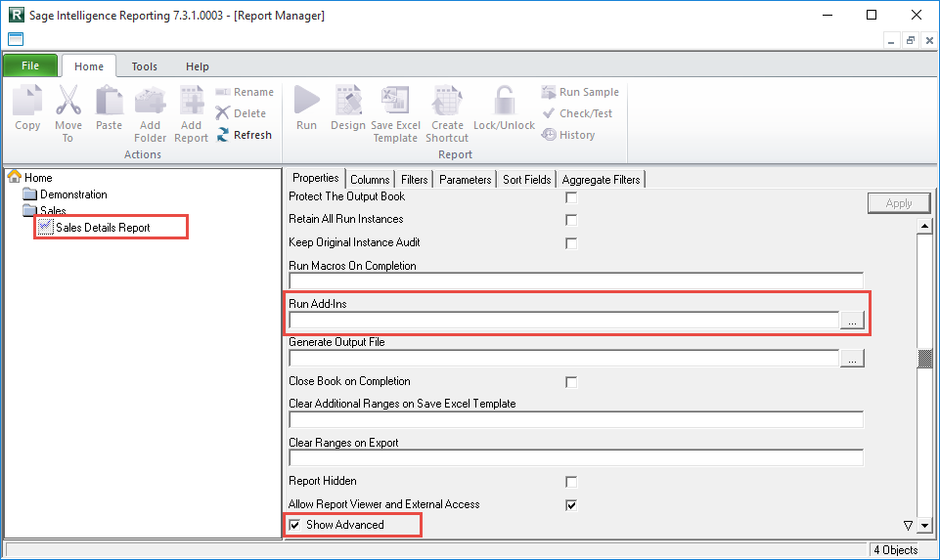
Task: Toggle Report Hidden checkbox
Action: pos(571,482)
